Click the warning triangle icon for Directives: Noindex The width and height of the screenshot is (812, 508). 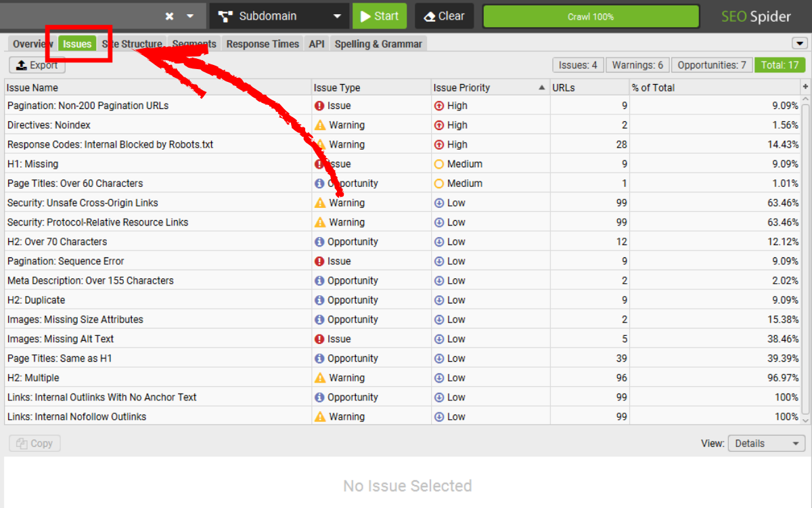(320, 125)
